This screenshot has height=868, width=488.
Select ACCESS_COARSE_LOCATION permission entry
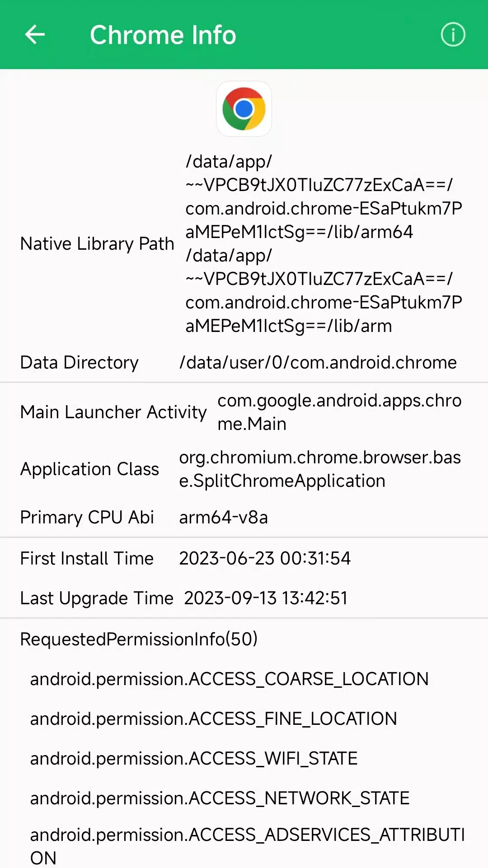[x=229, y=679]
